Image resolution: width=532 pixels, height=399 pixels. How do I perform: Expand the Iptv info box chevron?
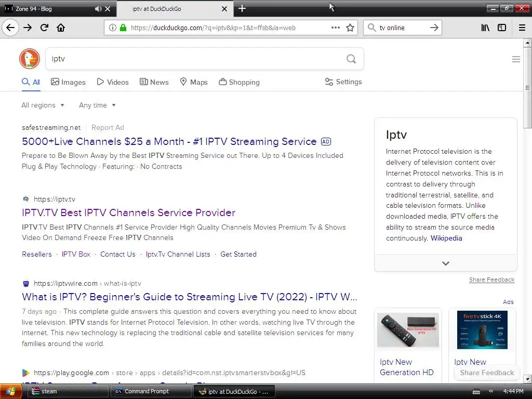445,263
